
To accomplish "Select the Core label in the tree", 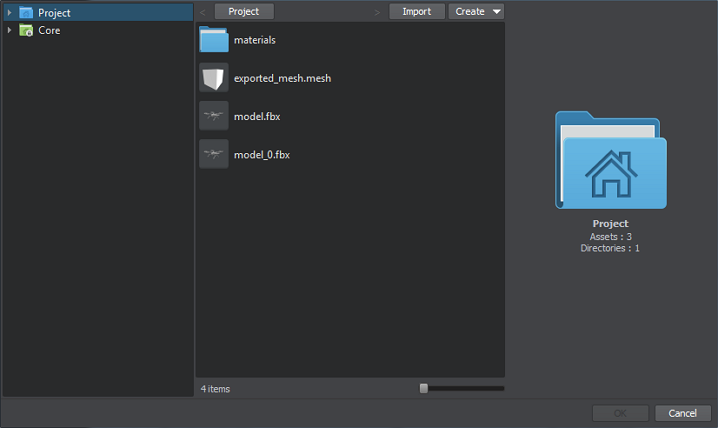I will (49, 30).
